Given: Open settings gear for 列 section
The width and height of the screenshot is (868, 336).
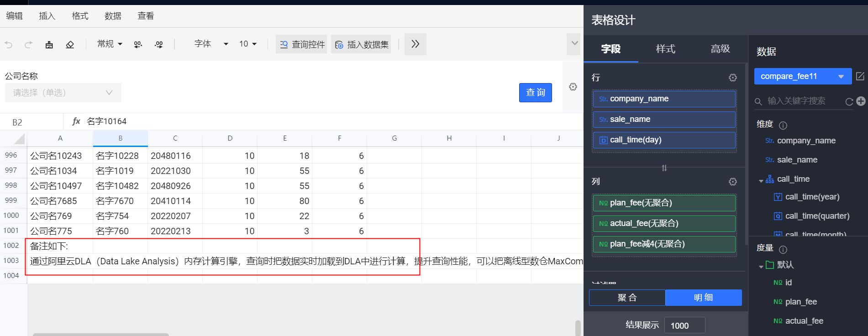Looking at the screenshot, I should pos(732,182).
